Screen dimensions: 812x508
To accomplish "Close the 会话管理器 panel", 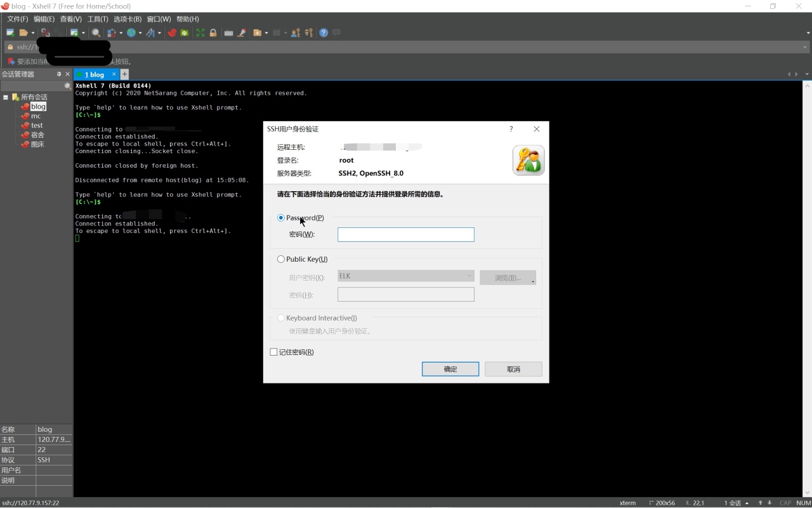I will [x=68, y=74].
